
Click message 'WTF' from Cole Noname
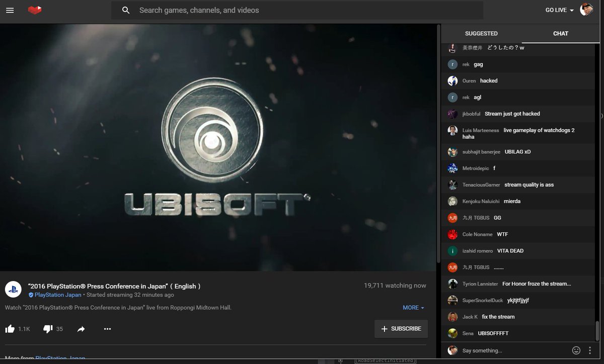tap(502, 234)
